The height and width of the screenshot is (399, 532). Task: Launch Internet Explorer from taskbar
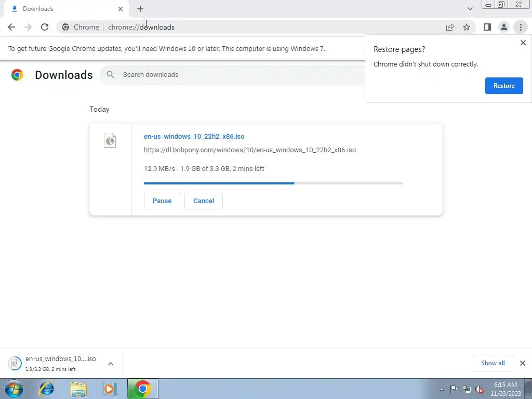pyautogui.click(x=46, y=389)
